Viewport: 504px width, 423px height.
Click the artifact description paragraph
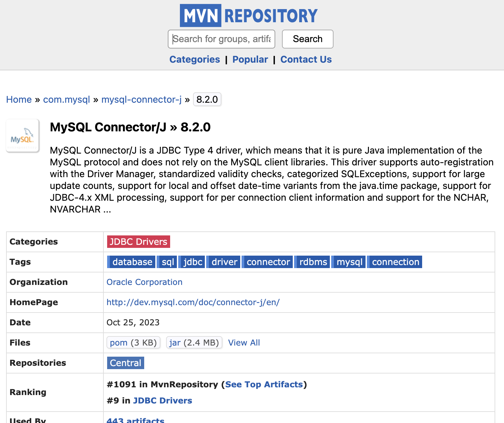272,180
